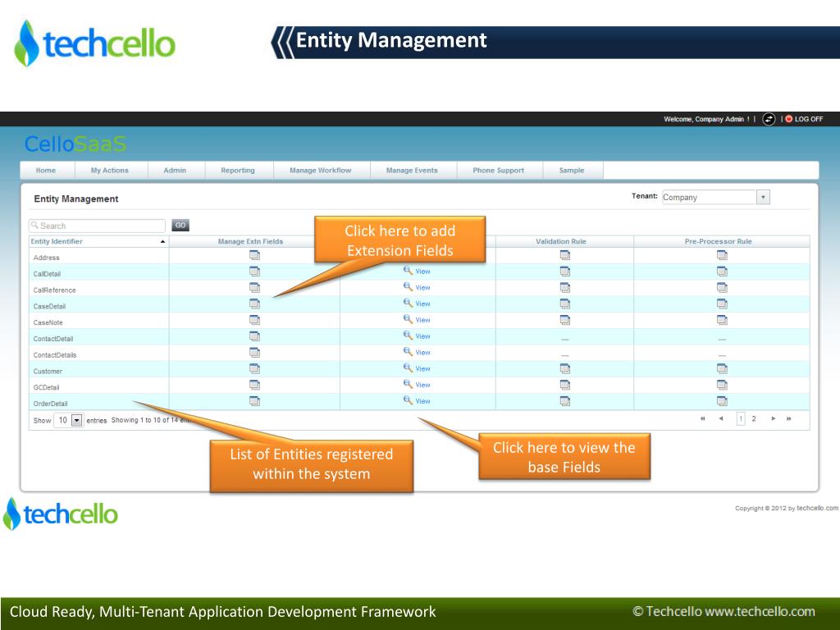Open validation rule for CallDetail row

[x=564, y=272]
